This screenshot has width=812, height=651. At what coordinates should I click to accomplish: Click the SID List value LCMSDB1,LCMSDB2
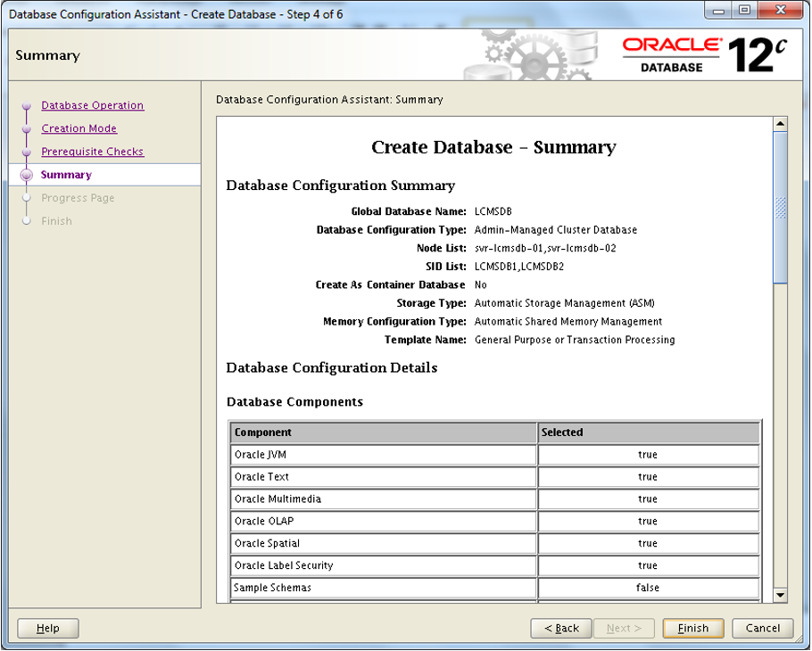[519, 267]
